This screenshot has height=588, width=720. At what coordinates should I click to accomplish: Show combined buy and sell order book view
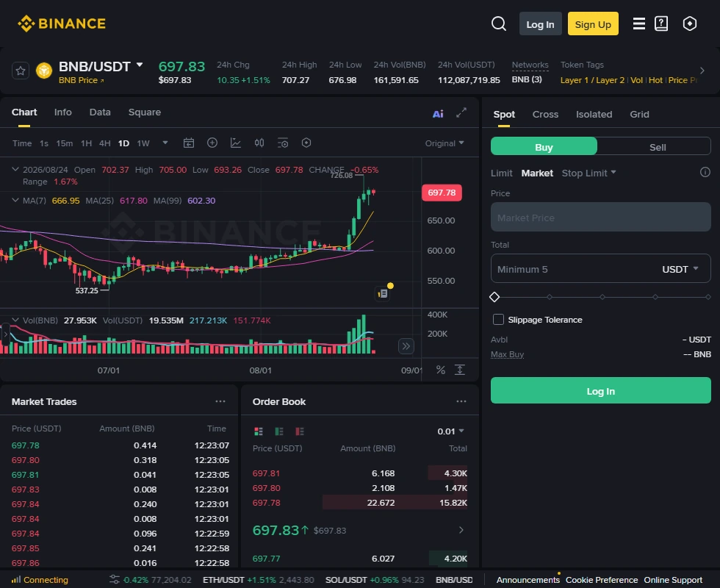click(259, 431)
